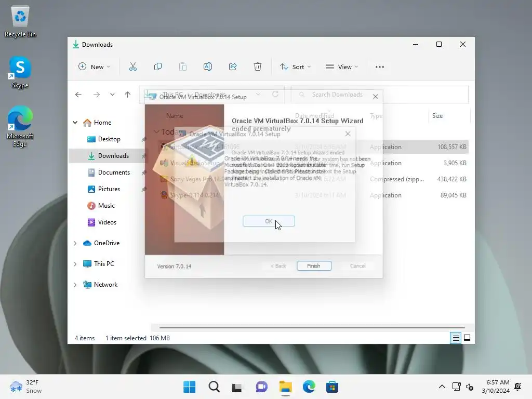532x399 pixels.
Task: Click the Copy icon in toolbar
Action: 158,67
